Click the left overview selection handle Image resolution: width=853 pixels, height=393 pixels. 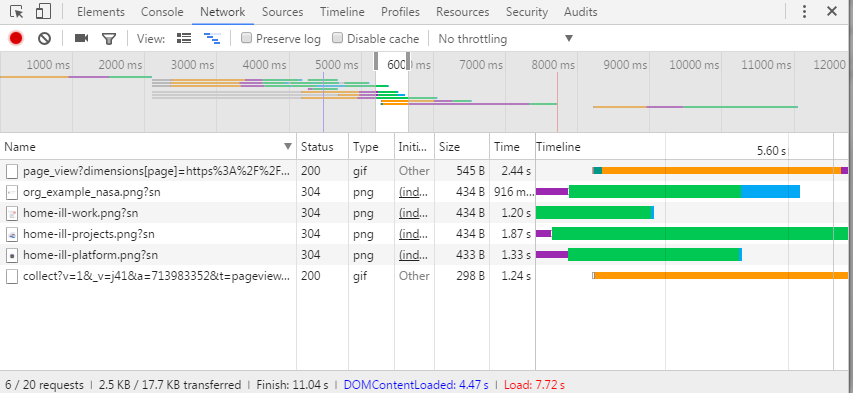[x=376, y=61]
